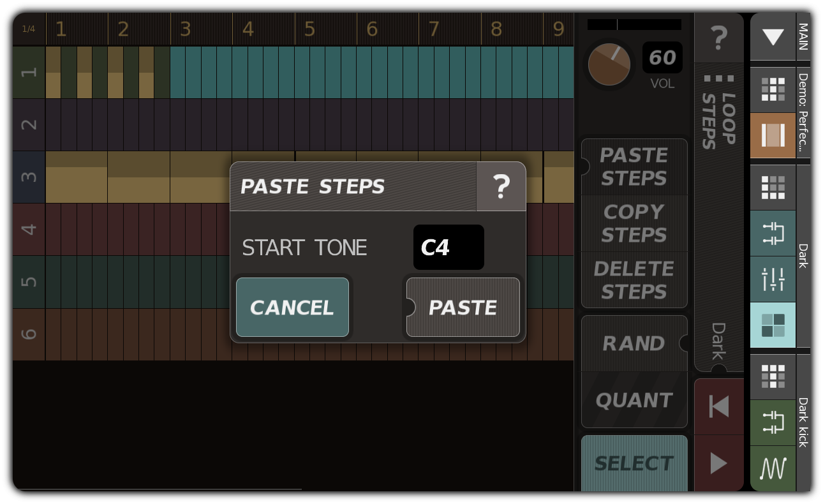The height and width of the screenshot is (504, 823).
Task: Select the routing icon for Dark kick
Action: tap(773, 423)
